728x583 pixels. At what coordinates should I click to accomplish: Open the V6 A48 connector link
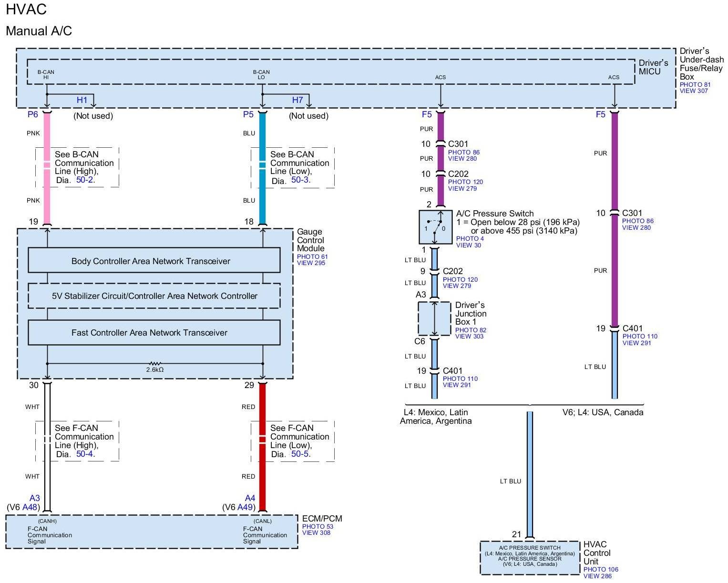[x=30, y=507]
